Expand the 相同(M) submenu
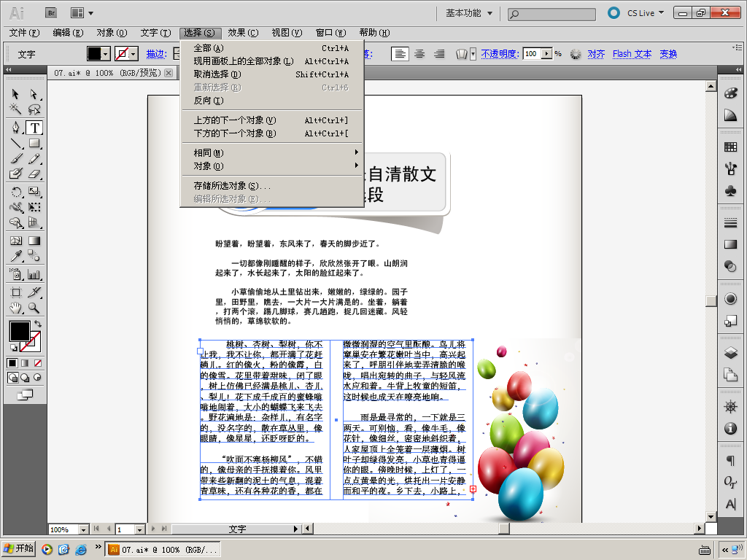Screen dimensions: 747x560 [x=271, y=153]
